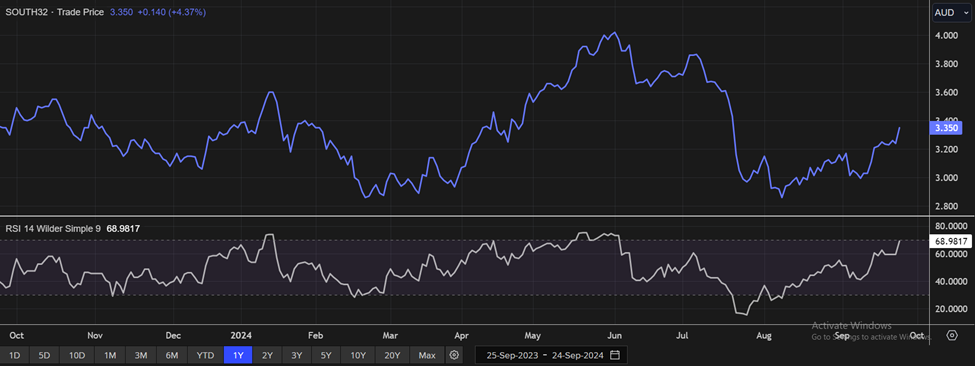Click the RSI 14 Wilder Simple 9 label

point(53,229)
